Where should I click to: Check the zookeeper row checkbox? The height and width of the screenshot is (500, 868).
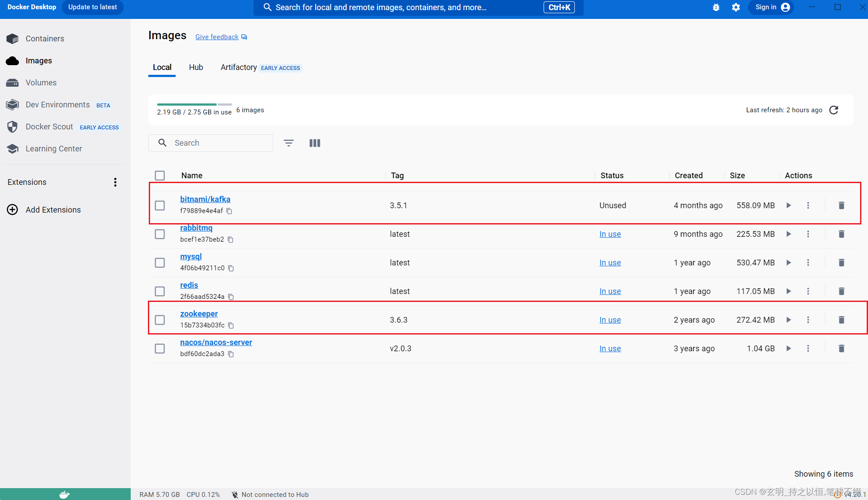pyautogui.click(x=160, y=320)
